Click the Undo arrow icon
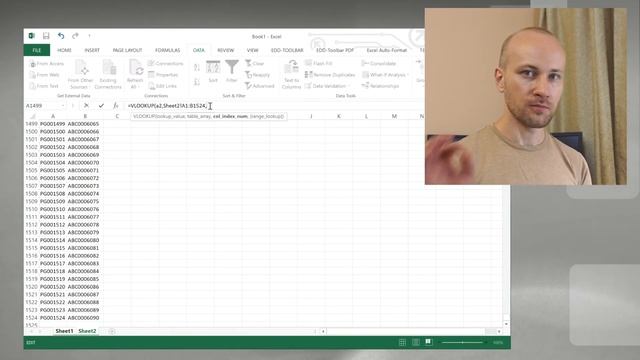Viewport: 640px width, 360px height. point(61,36)
